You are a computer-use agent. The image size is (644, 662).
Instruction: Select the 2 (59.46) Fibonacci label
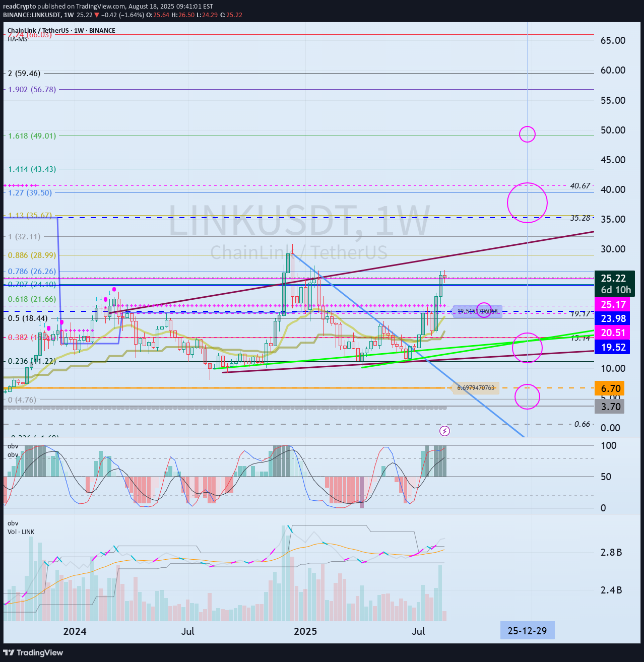(24, 74)
